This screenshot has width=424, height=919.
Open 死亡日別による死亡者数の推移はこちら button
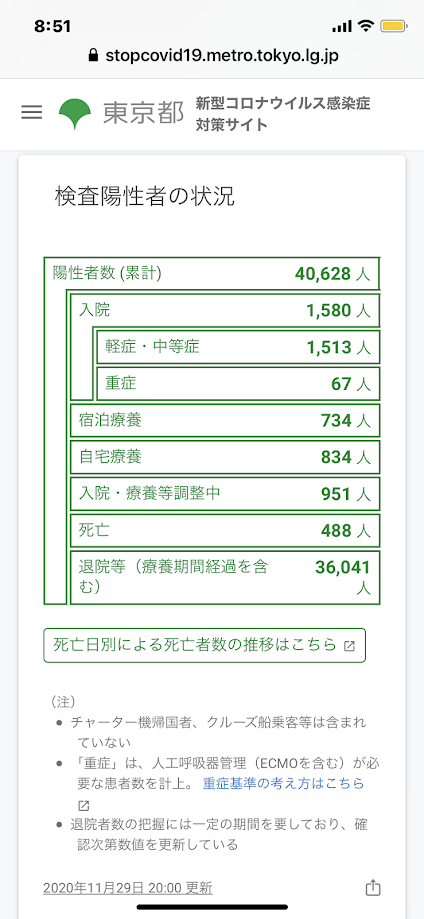tap(205, 646)
